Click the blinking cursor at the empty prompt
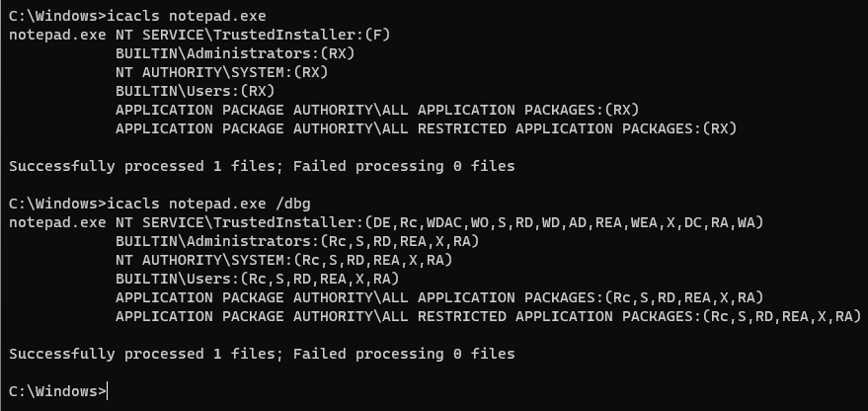 (x=108, y=392)
